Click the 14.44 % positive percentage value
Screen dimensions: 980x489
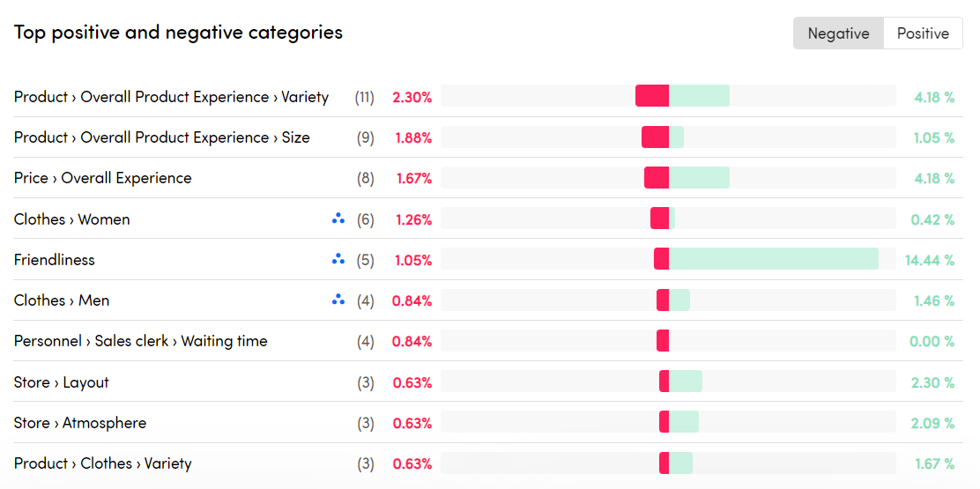(930, 260)
